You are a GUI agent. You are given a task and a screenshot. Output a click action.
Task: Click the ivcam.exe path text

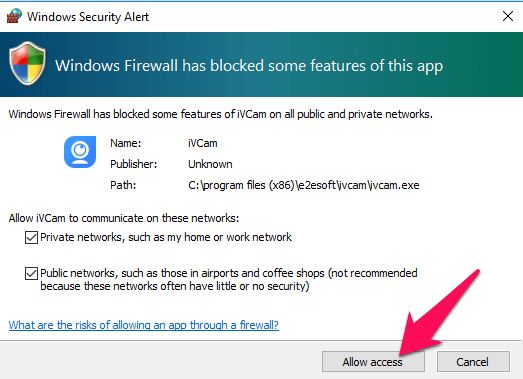304,185
